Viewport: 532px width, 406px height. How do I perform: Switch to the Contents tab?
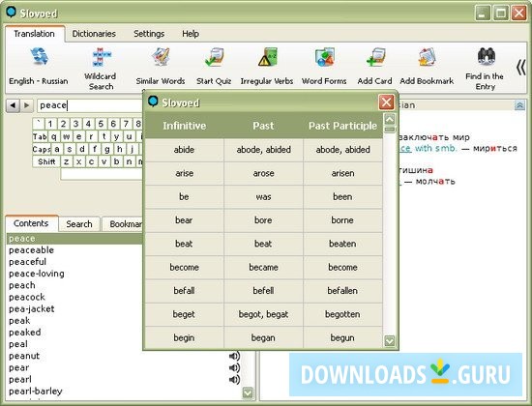tap(31, 223)
